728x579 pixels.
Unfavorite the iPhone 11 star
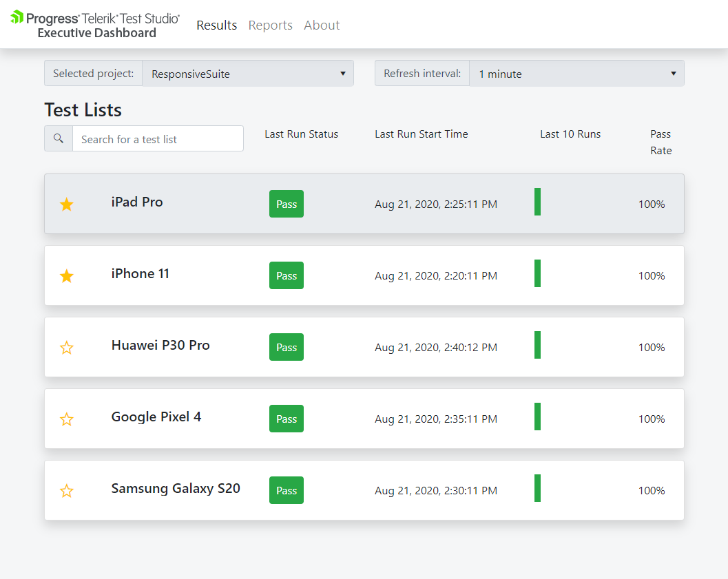tap(67, 275)
